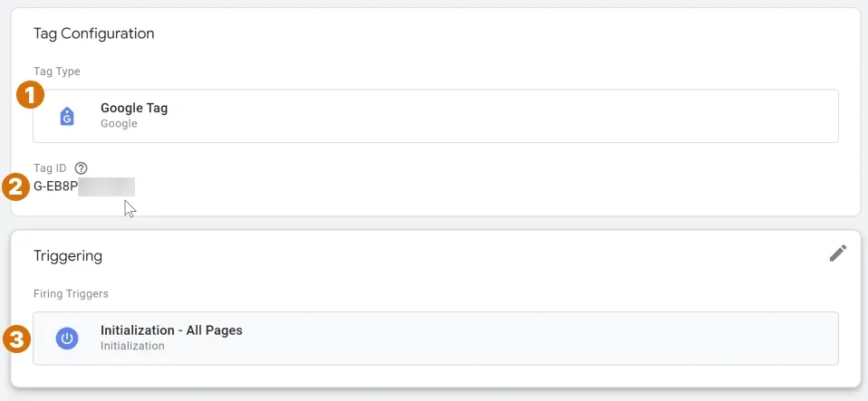Select the G-EB8P tag ID value
The width and height of the screenshot is (868, 401).
(55, 186)
